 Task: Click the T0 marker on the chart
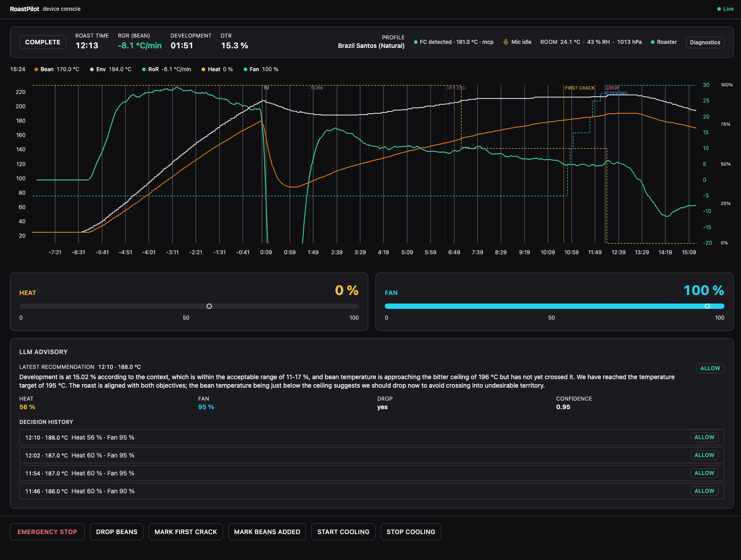(266, 88)
